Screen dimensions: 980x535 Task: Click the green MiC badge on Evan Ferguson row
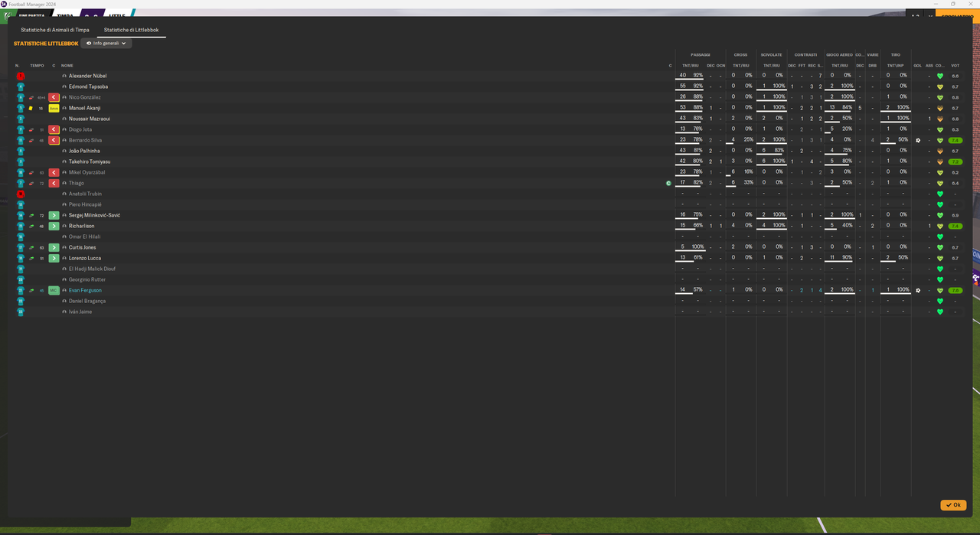pyautogui.click(x=54, y=290)
